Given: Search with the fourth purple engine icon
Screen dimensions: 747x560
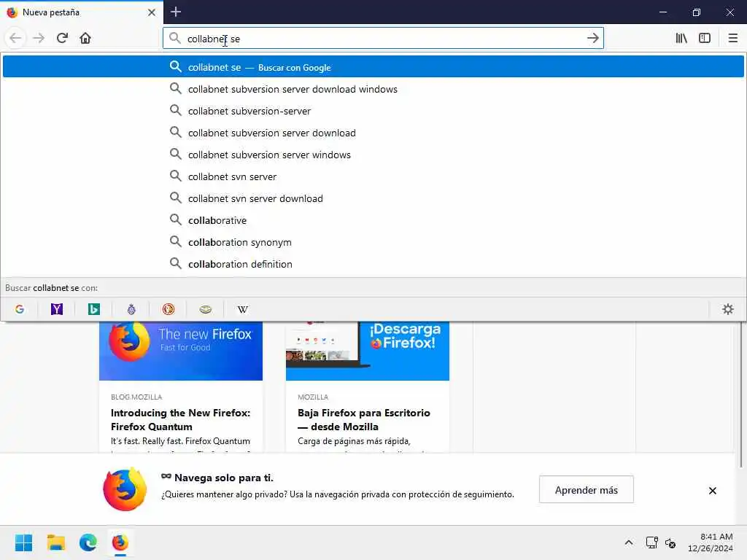Looking at the screenshot, I should 131,309.
